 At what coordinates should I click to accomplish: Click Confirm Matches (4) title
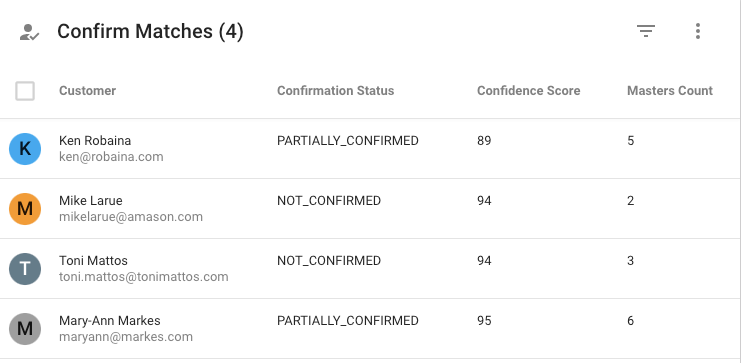(150, 32)
